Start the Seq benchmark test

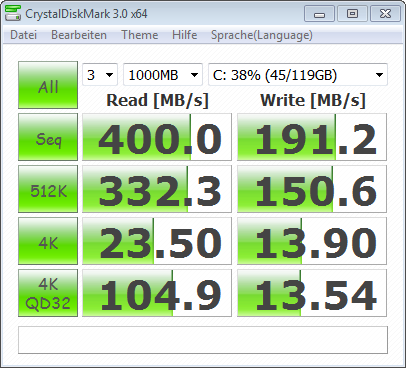coord(48,137)
